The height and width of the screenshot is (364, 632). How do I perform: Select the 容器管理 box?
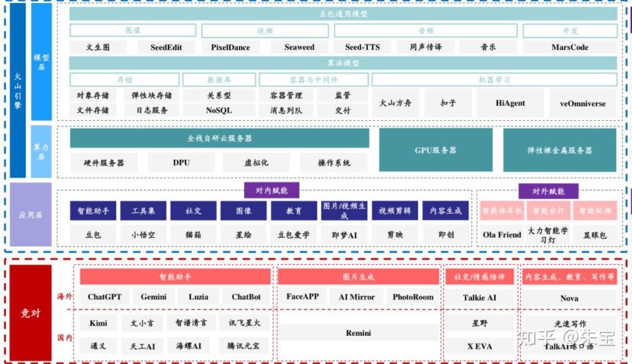point(286,95)
